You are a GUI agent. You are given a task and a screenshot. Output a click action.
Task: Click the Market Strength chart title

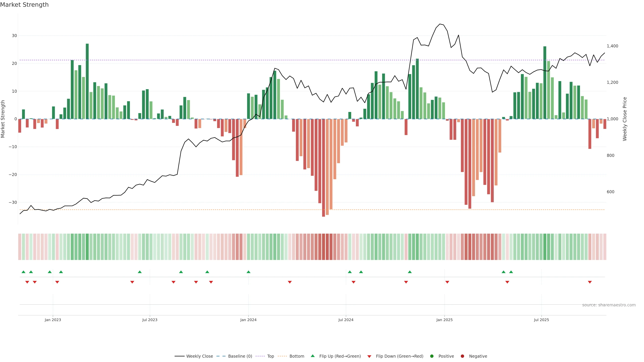(x=24, y=5)
